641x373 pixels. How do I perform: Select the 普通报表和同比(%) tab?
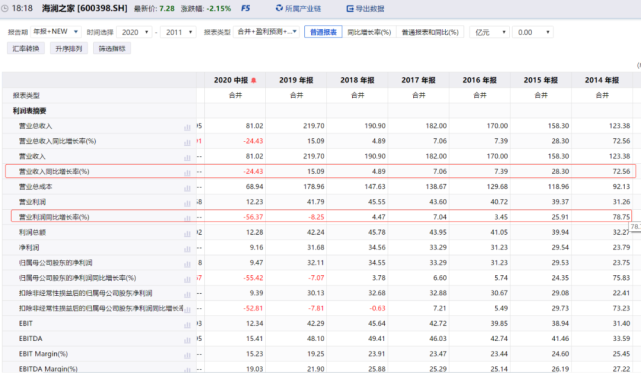[430, 32]
